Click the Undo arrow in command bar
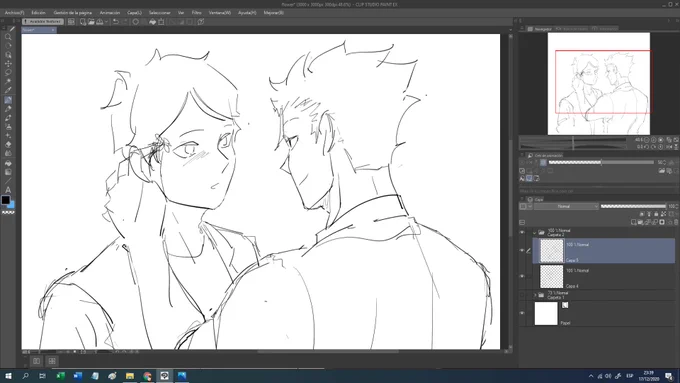 tap(115, 22)
